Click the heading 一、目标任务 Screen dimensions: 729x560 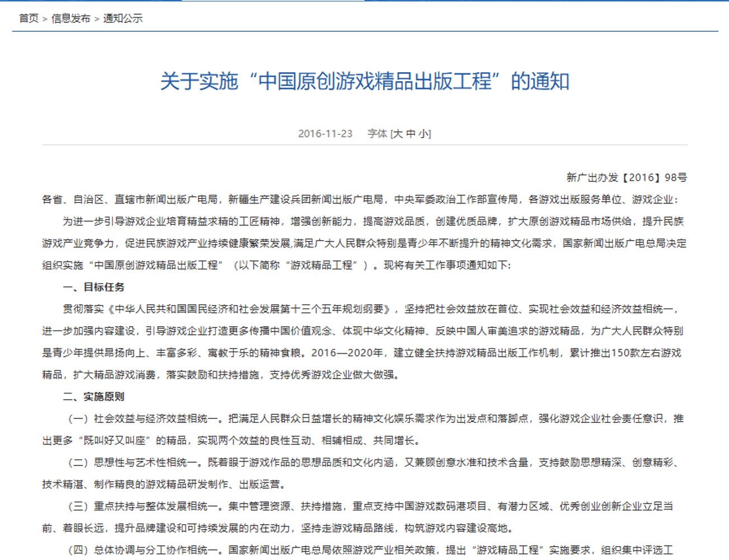click(x=93, y=287)
